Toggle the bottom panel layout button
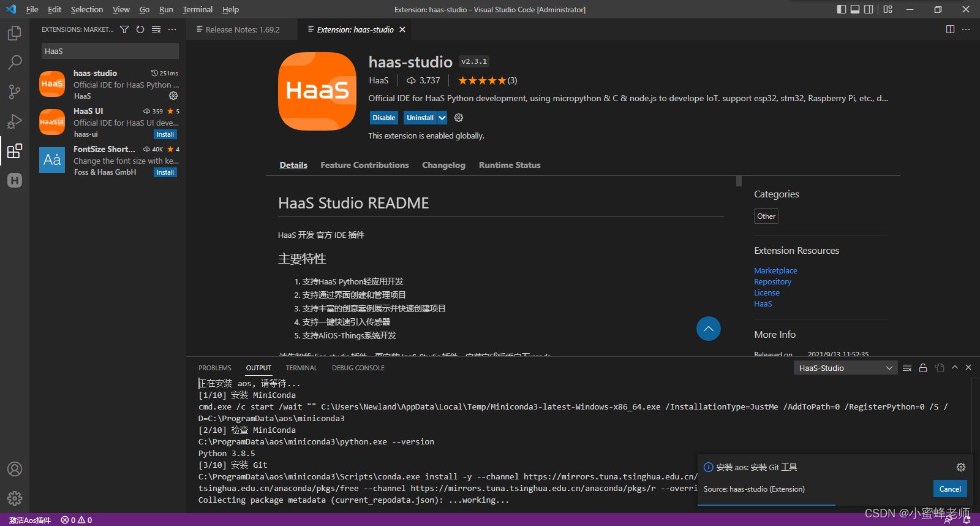Viewport: 980px width, 526px height. (x=855, y=9)
